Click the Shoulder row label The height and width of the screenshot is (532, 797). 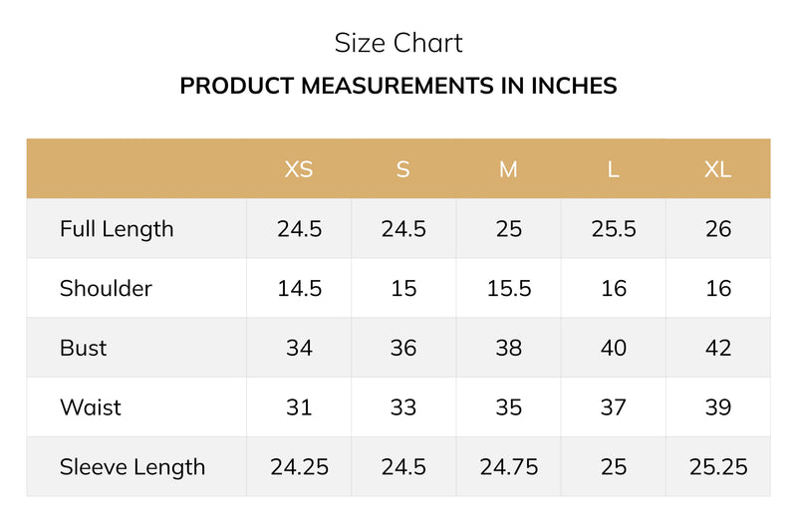pyautogui.click(x=106, y=288)
